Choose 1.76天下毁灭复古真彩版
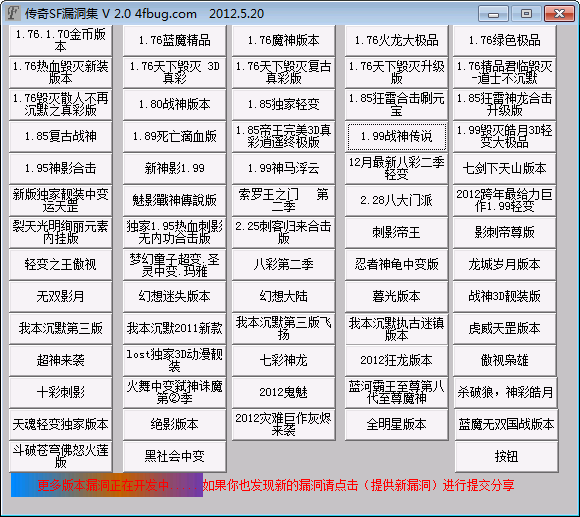 click(x=284, y=72)
